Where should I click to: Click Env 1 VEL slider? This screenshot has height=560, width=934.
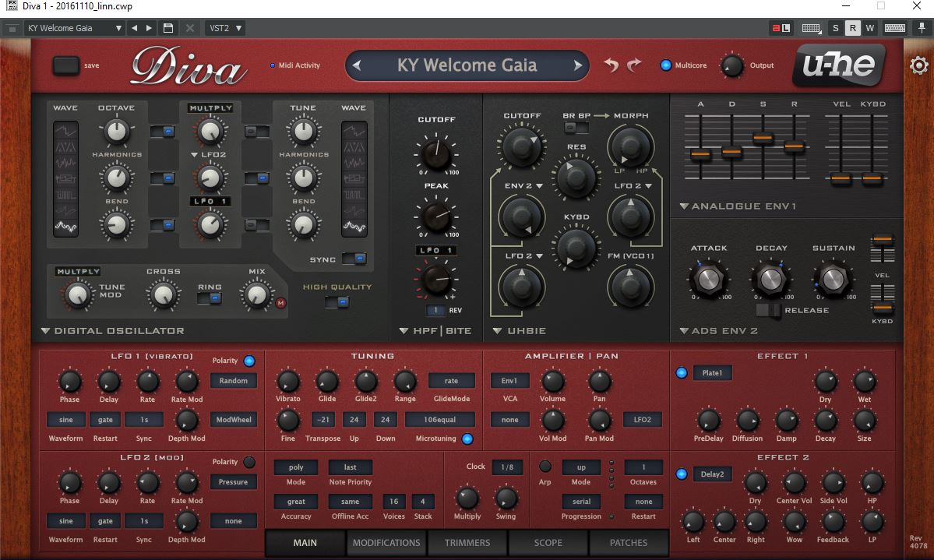(841, 178)
